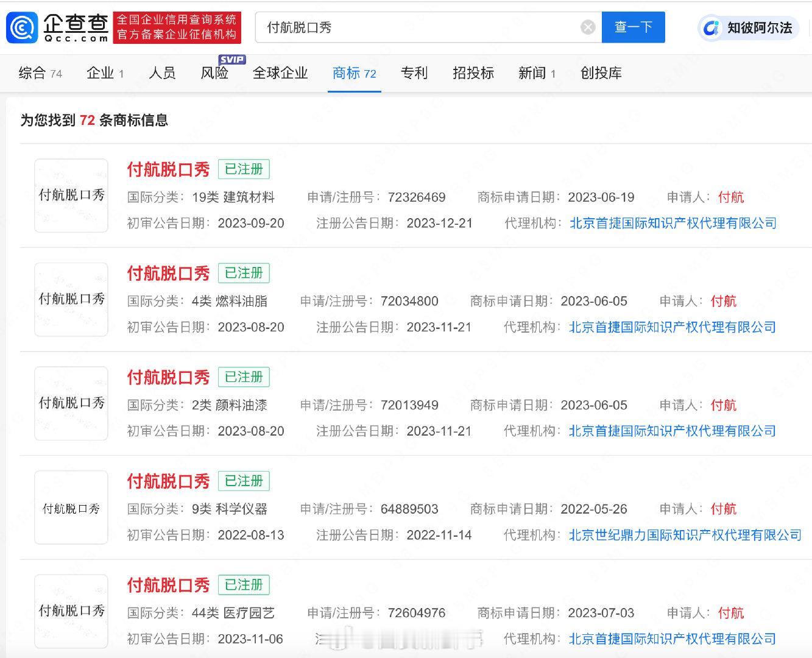Click the 已注册 badge of registration 72604976

[244, 585]
